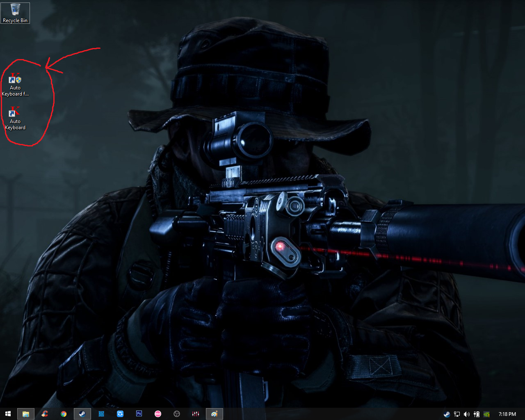Switch to the Steam window on taskbar
525x420 pixels.
pos(82,414)
